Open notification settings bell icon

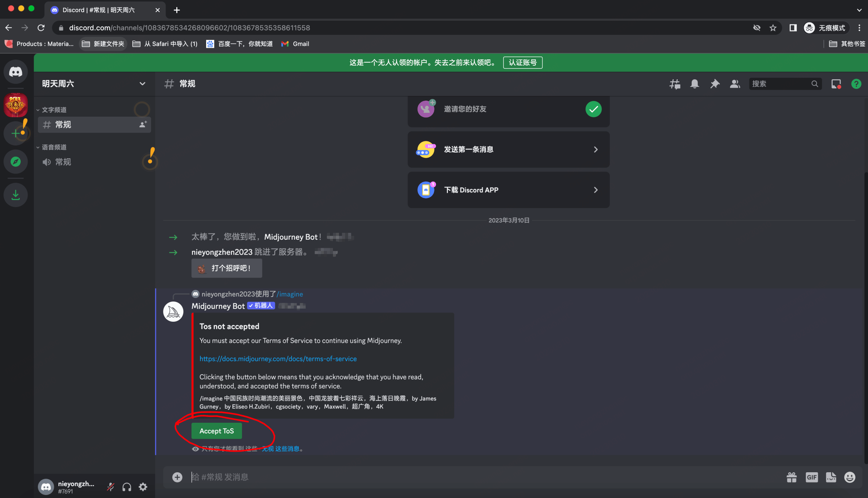click(x=695, y=84)
